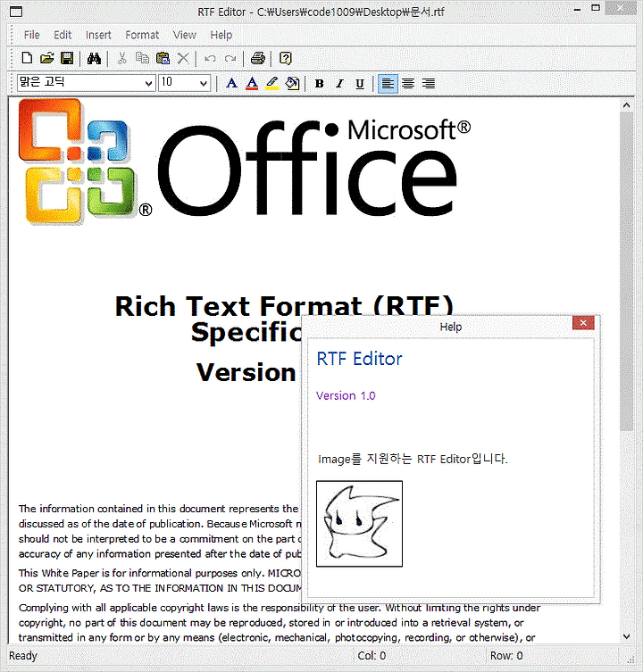Click the Cut scissors icon
The image size is (643, 672).
[122, 58]
